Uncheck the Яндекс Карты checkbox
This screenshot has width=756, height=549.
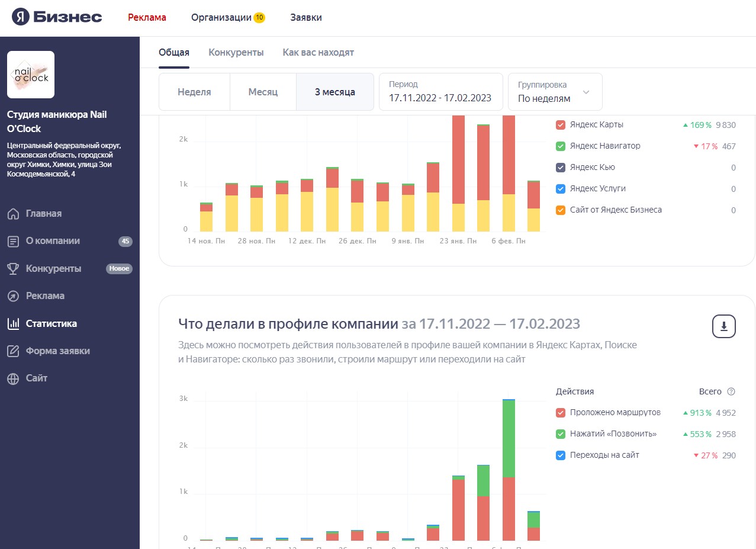click(561, 125)
